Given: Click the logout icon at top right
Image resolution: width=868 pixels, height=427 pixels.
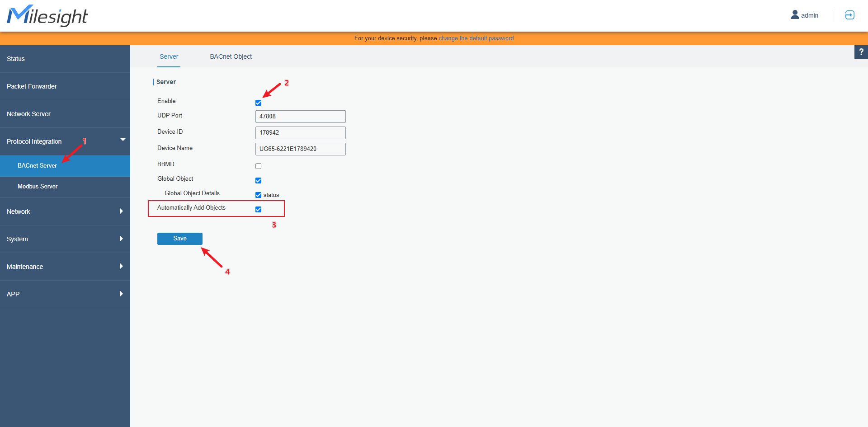Looking at the screenshot, I should tap(849, 15).
